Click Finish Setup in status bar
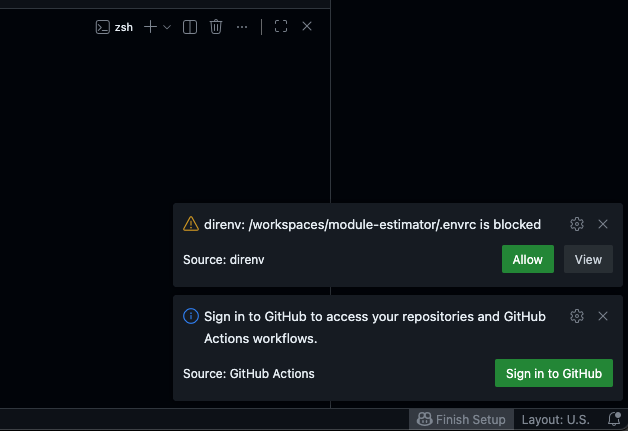The image size is (628, 431). click(x=462, y=420)
